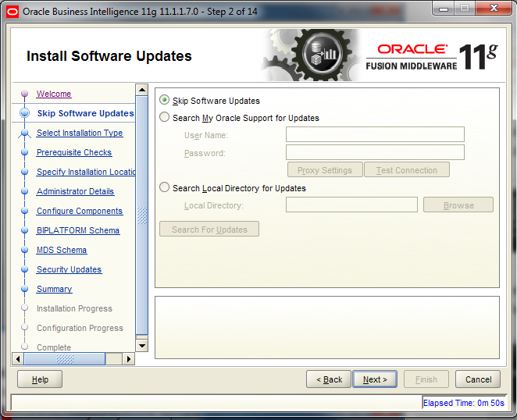Click the current step bullet beside Skip Software Updates
This screenshot has width=517, height=420.
tap(24, 113)
